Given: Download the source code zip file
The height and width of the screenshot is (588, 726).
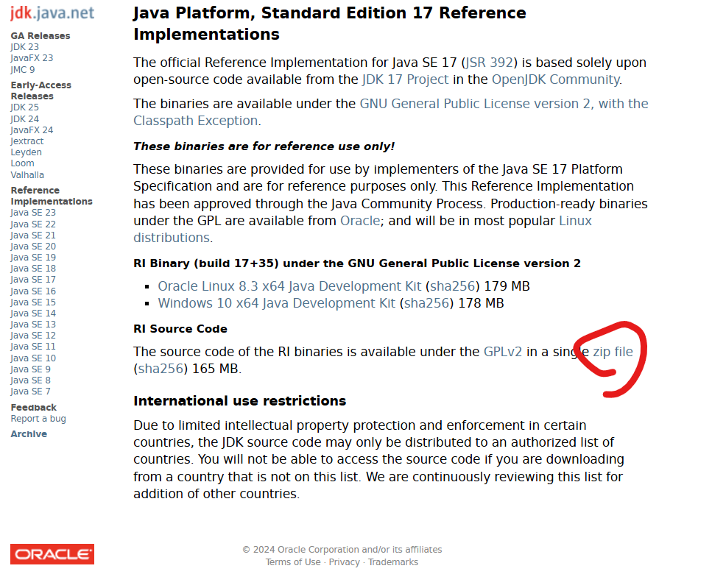Looking at the screenshot, I should [x=613, y=352].
